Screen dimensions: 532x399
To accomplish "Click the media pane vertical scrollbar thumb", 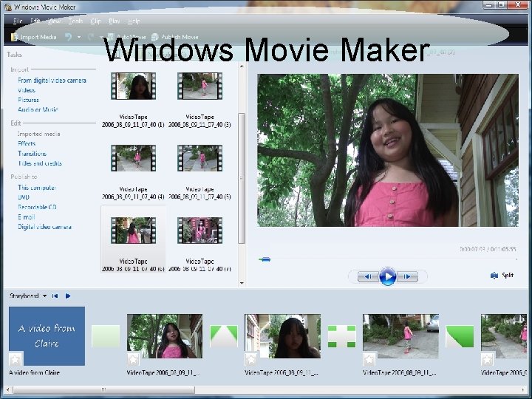I will click(242, 178).
